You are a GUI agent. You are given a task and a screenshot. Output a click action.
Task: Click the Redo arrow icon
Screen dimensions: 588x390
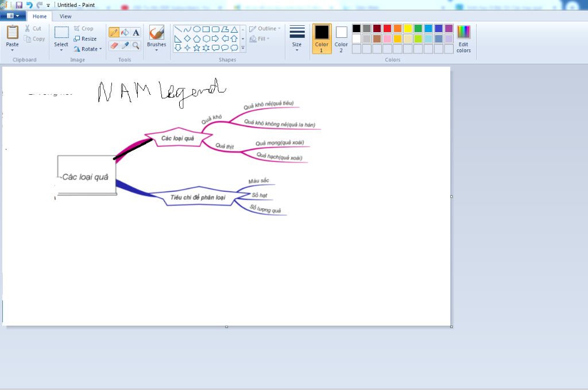tap(39, 5)
